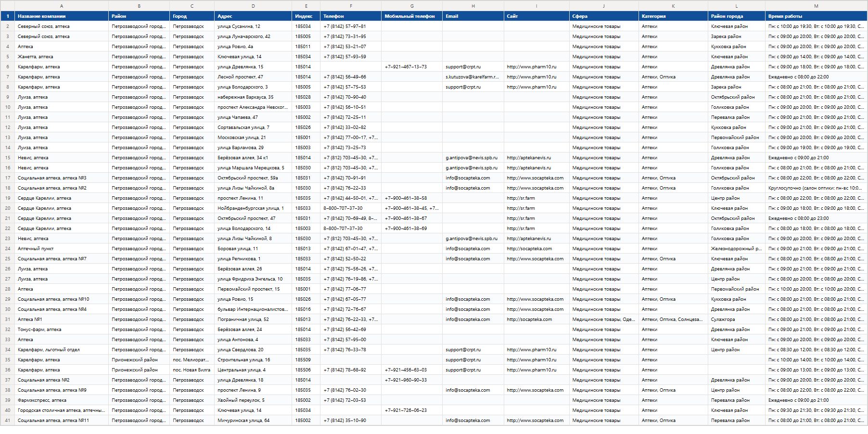Select column D header letter
Image resolution: width=868 pixels, height=434 pixels.
[x=253, y=6]
